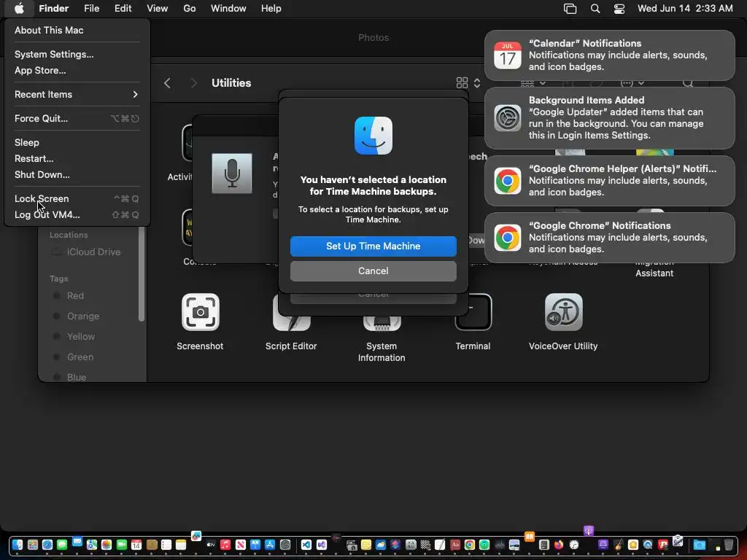
Task: Change Finder icon view mode dropdown
Action: tap(468, 83)
